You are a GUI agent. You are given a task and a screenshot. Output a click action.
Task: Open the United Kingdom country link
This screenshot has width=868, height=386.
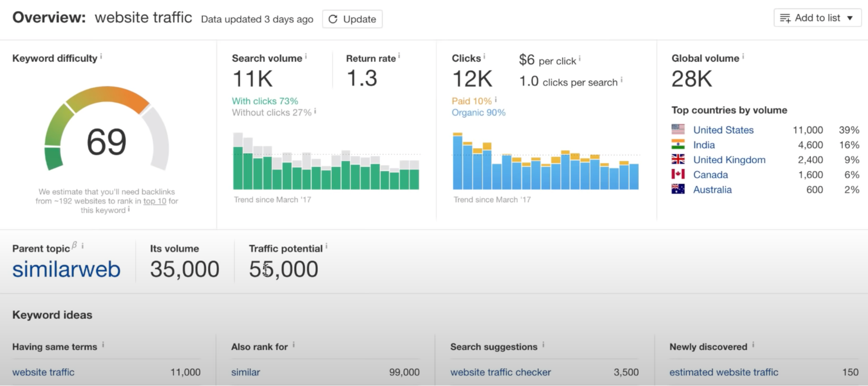729,160
